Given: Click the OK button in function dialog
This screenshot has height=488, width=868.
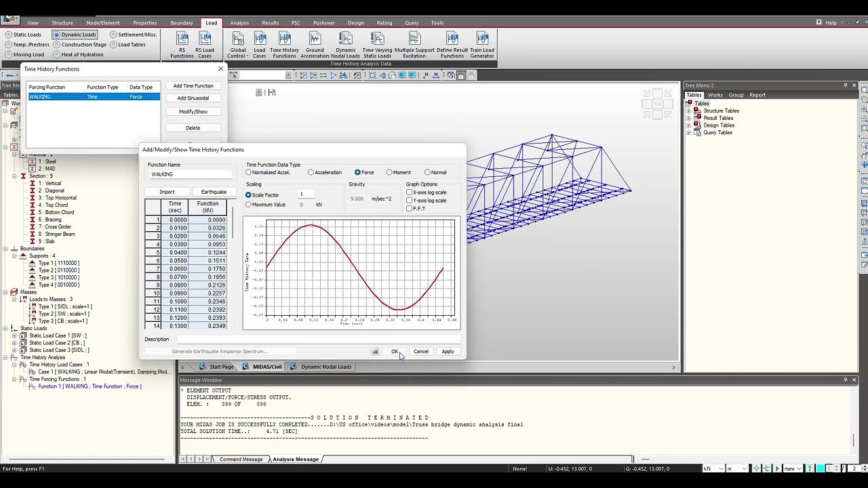Looking at the screenshot, I should coord(395,351).
